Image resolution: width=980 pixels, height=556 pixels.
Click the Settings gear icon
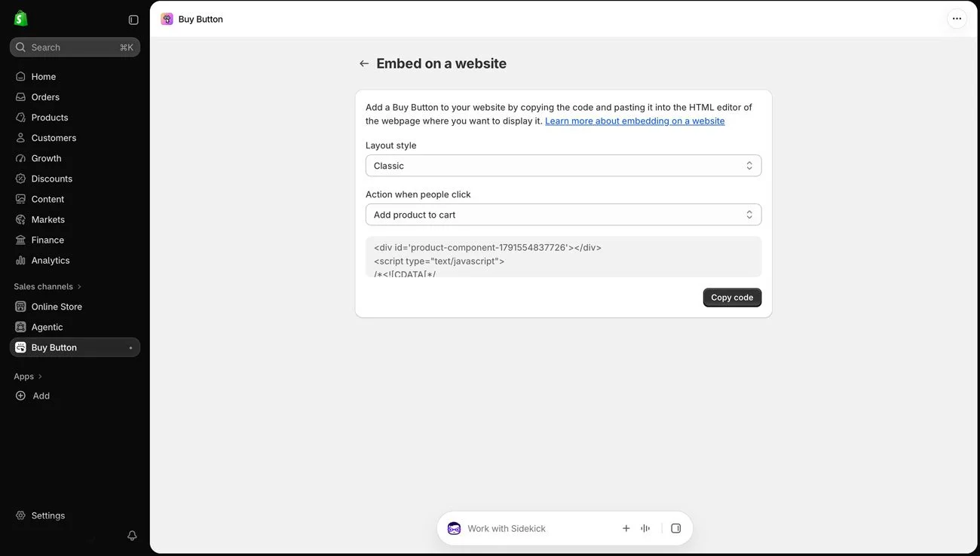20,515
